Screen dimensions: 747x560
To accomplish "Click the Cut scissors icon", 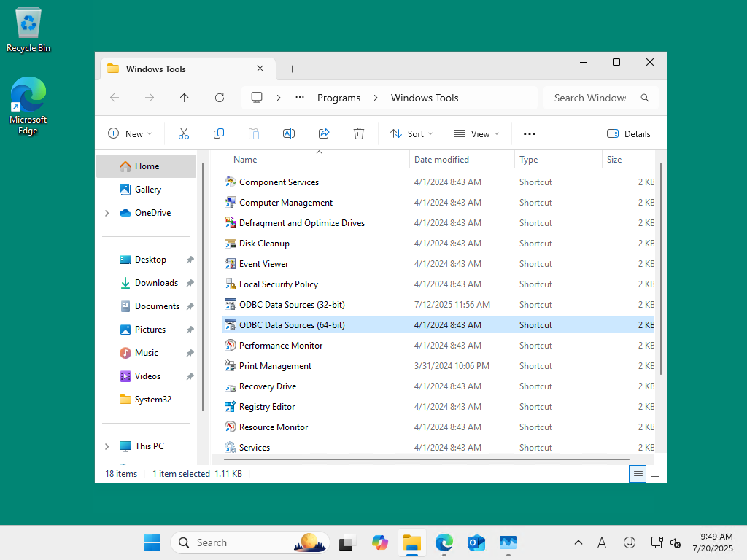I will [183, 134].
